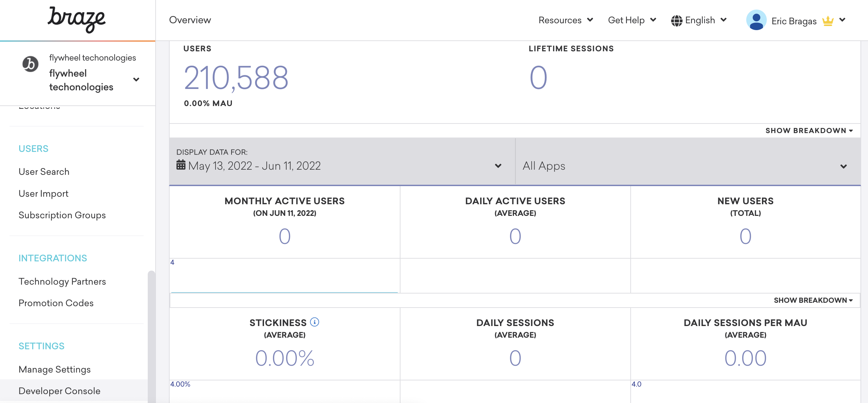Click the Overview page title
Image resolution: width=868 pixels, height=403 pixels.
[190, 20]
